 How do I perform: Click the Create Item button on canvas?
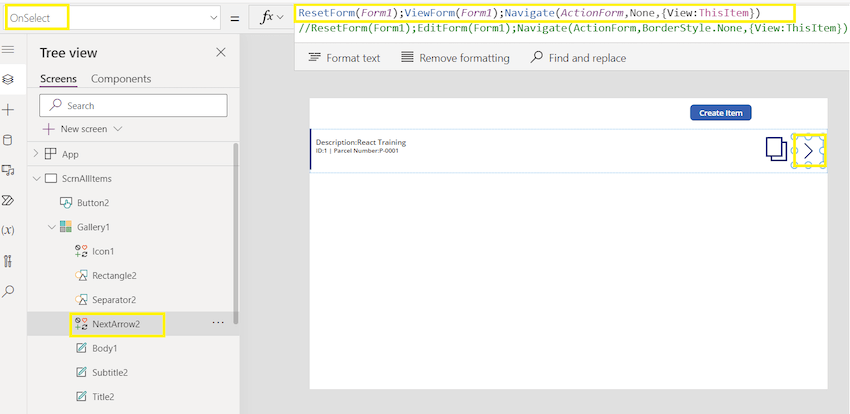[x=720, y=113]
